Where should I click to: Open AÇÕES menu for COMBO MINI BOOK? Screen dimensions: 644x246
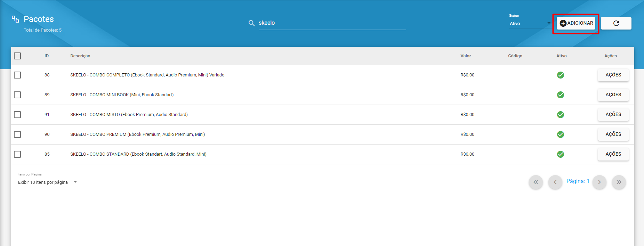613,95
